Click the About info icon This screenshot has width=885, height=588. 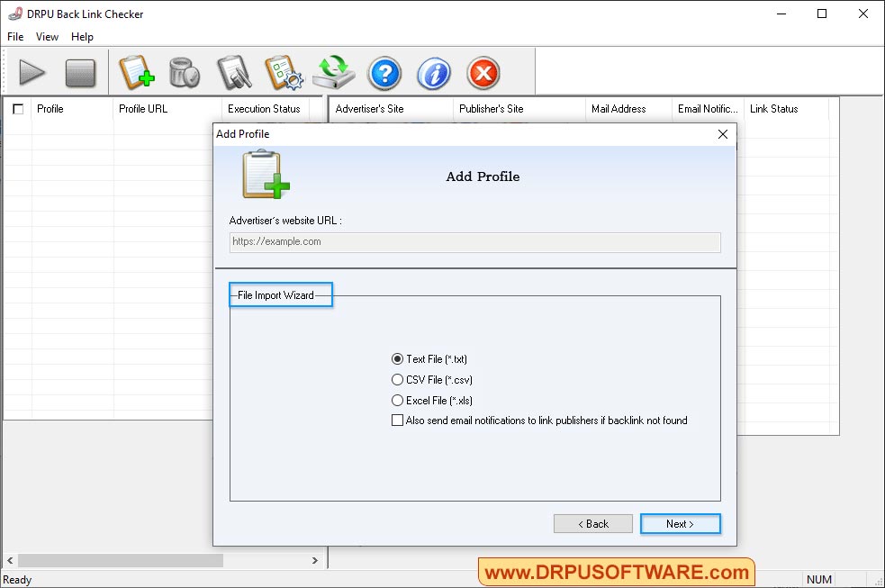point(433,73)
